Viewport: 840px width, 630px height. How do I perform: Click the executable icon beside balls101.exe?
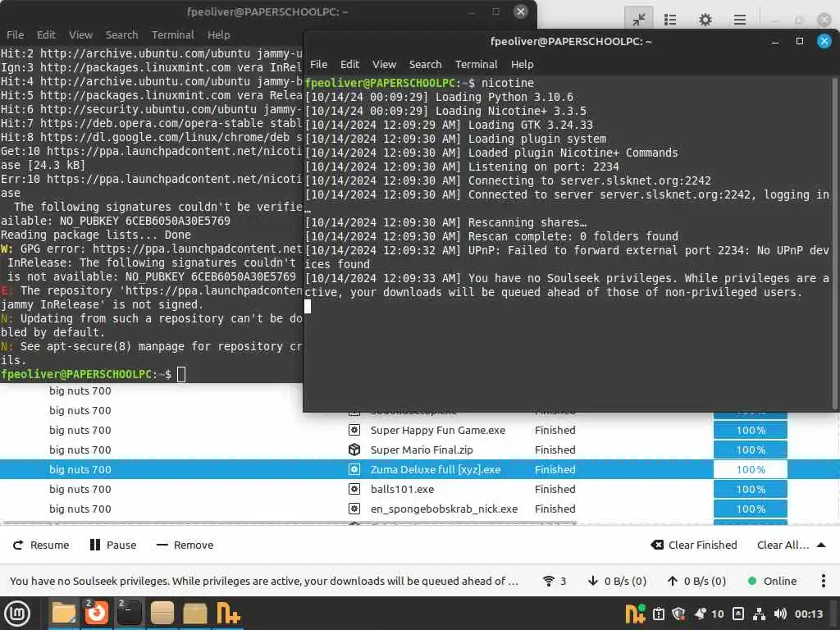tap(354, 489)
